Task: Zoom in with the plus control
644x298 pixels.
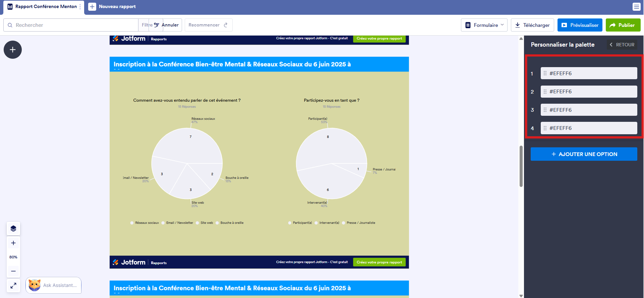Action: [x=13, y=243]
